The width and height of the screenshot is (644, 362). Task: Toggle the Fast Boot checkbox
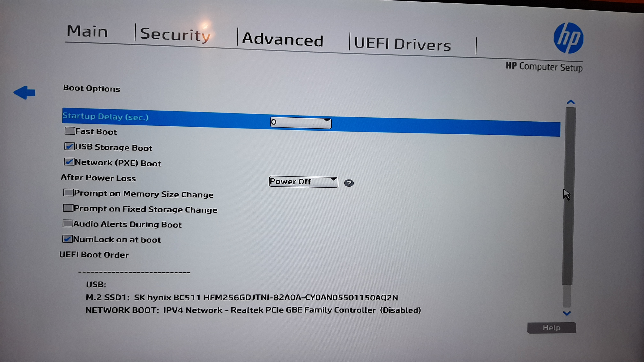coord(69,131)
